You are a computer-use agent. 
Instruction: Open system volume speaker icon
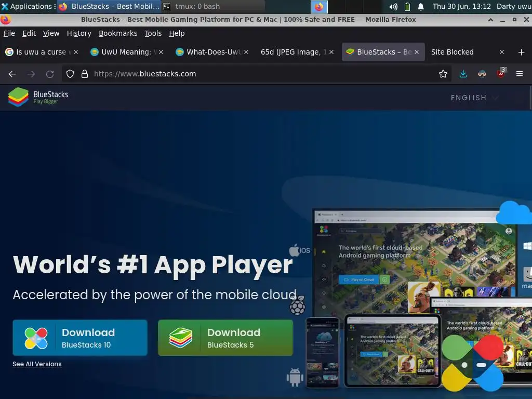tap(393, 6)
